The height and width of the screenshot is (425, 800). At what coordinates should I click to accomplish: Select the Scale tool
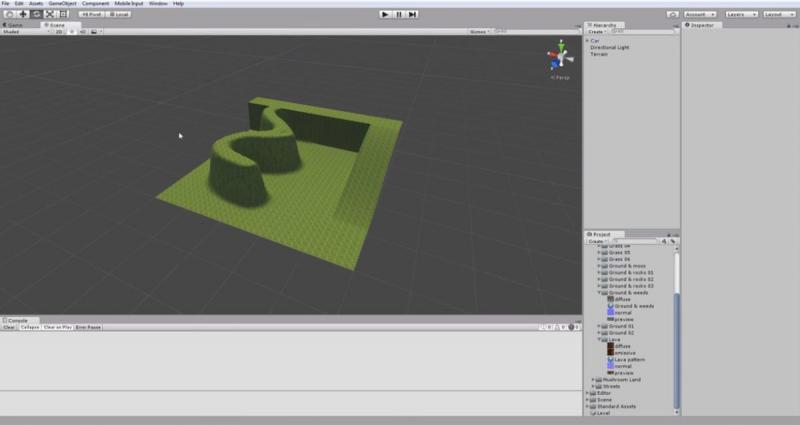(x=49, y=14)
